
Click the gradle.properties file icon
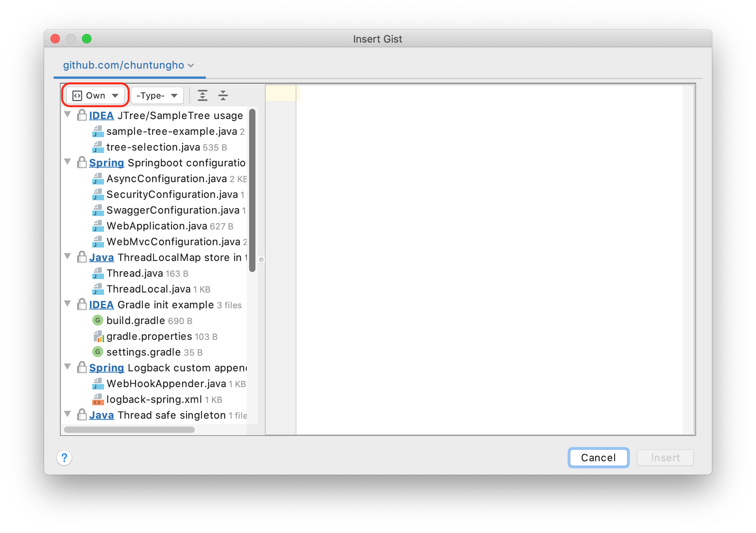pyautogui.click(x=98, y=336)
